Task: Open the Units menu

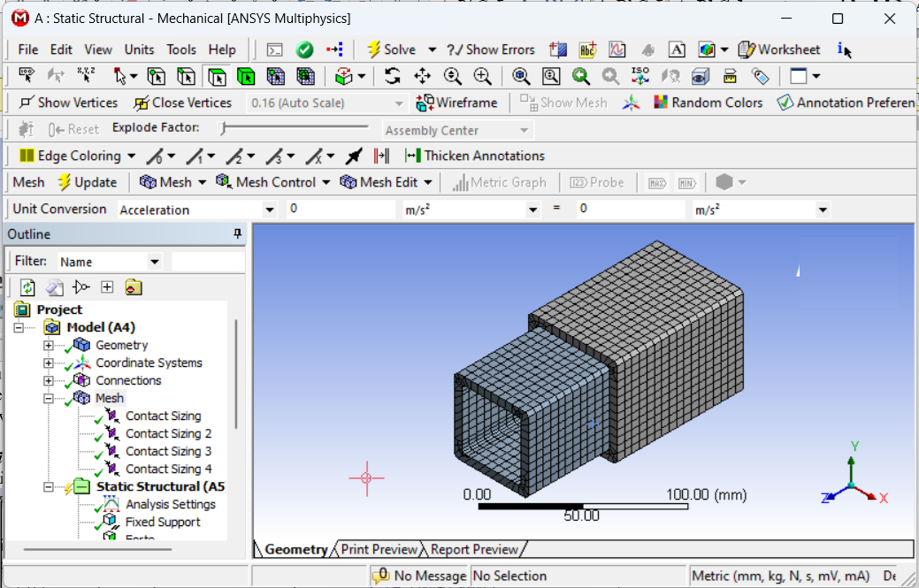Action: coord(139,50)
